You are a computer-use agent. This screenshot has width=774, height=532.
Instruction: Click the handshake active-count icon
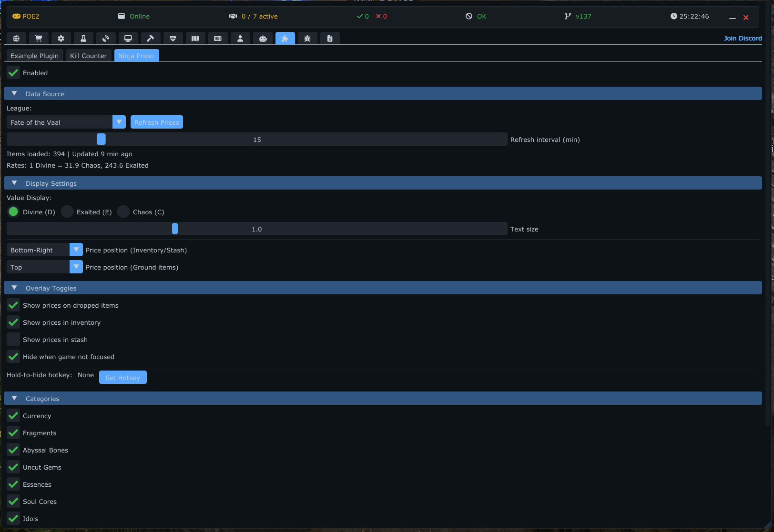point(233,16)
